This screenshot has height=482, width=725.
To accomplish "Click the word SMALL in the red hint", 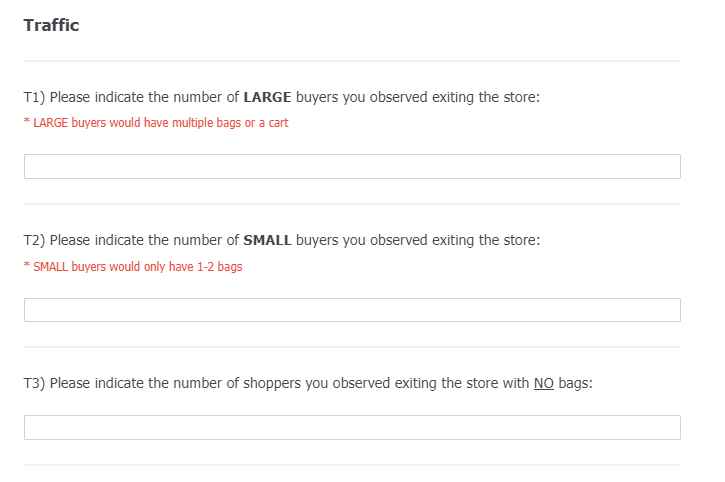I will [49, 267].
